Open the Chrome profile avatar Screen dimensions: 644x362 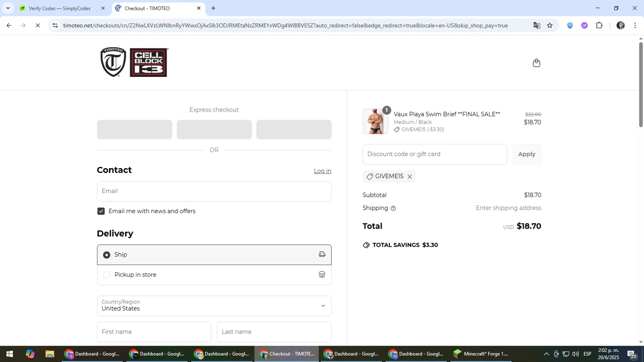pyautogui.click(x=620, y=25)
